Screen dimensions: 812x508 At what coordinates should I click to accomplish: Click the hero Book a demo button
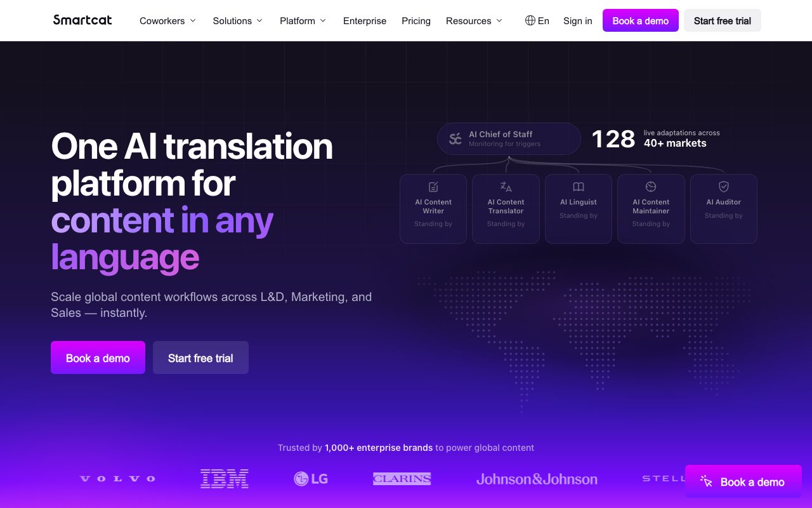pyautogui.click(x=98, y=358)
